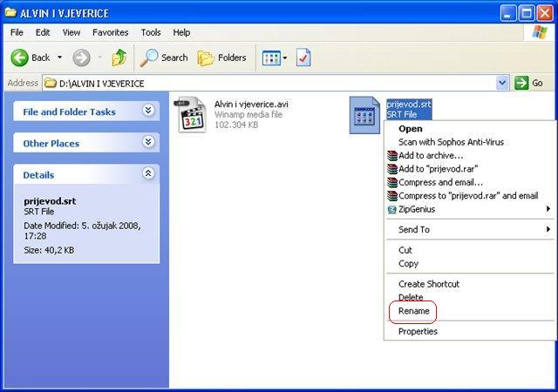Click the Alvin i vjeverice.avi file icon

192,115
